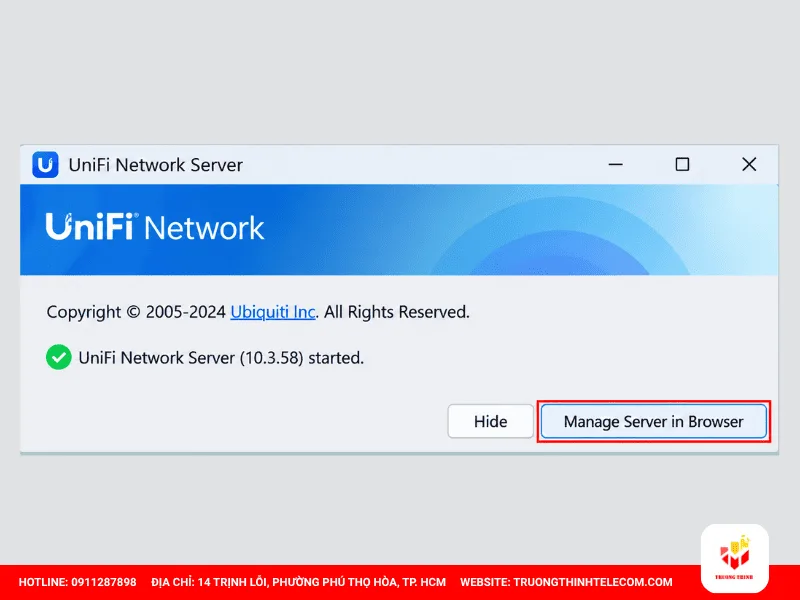This screenshot has width=800, height=600.
Task: Click the UniFi app icon in title bar
Action: point(45,165)
